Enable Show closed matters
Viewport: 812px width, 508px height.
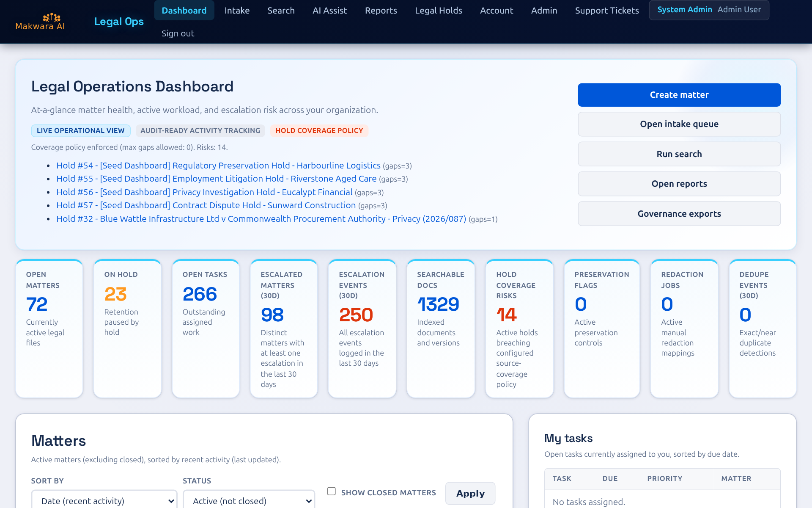(x=332, y=491)
